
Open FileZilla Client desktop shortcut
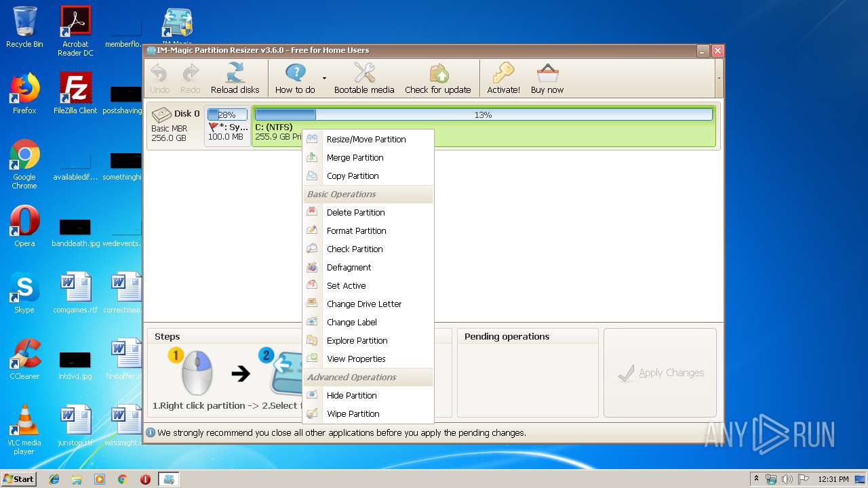(x=75, y=93)
